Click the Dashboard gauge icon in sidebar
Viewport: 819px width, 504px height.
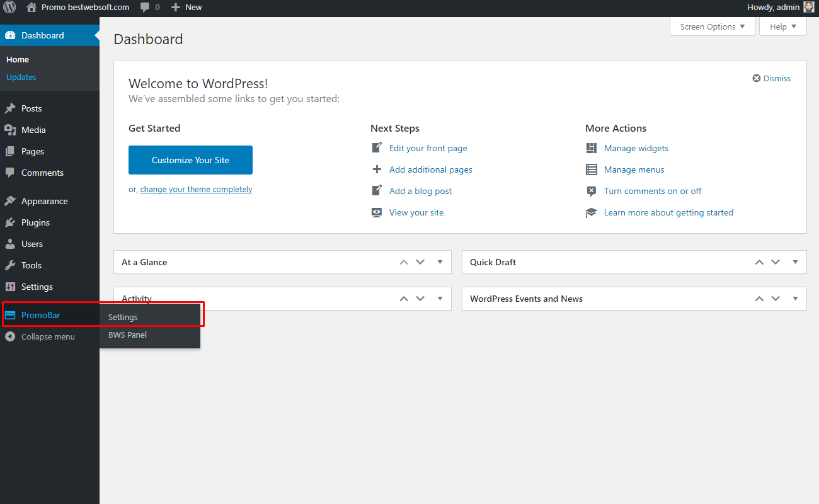click(10, 35)
